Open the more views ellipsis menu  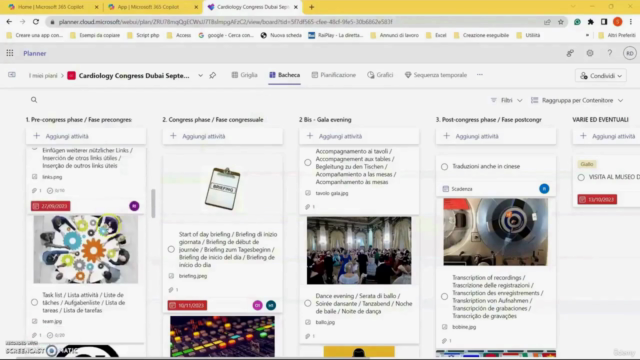[480, 75]
